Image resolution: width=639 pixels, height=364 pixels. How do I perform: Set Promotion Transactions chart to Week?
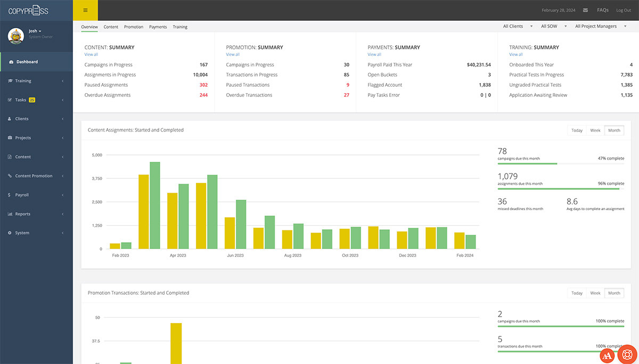click(x=595, y=293)
